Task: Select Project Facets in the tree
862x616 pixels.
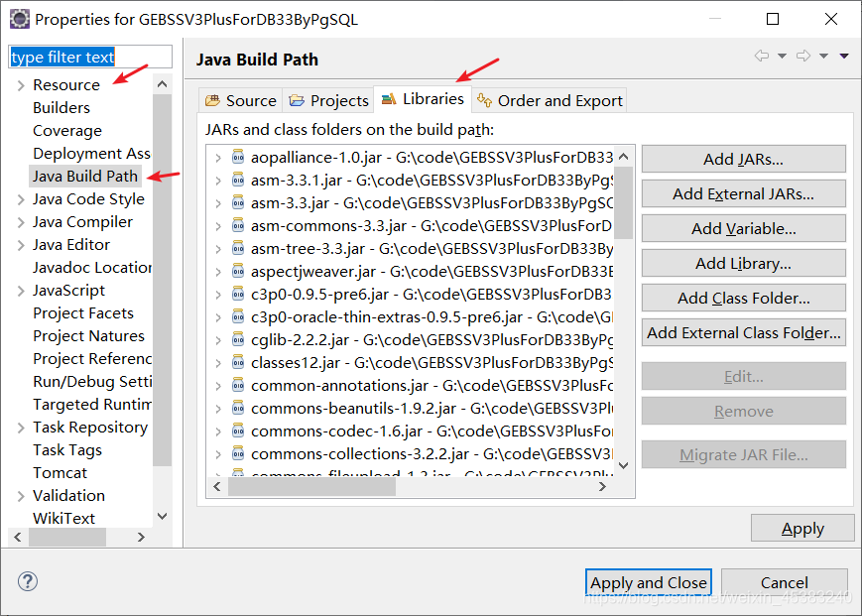Action: [83, 313]
